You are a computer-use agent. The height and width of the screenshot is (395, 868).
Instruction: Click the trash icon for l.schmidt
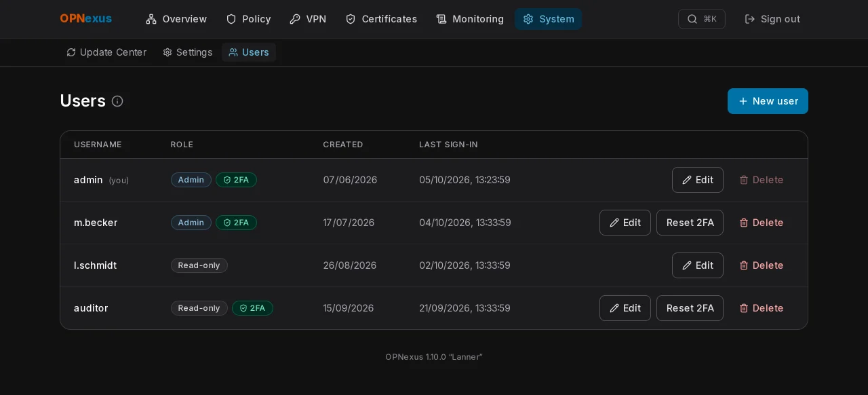point(744,265)
